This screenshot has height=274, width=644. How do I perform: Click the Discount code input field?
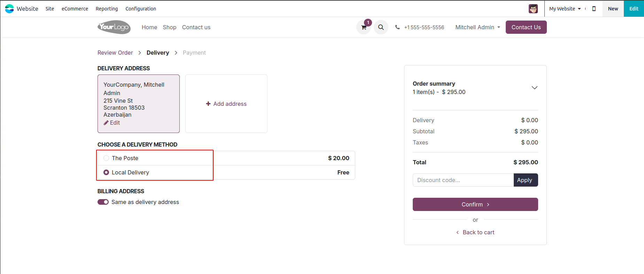pos(463,180)
